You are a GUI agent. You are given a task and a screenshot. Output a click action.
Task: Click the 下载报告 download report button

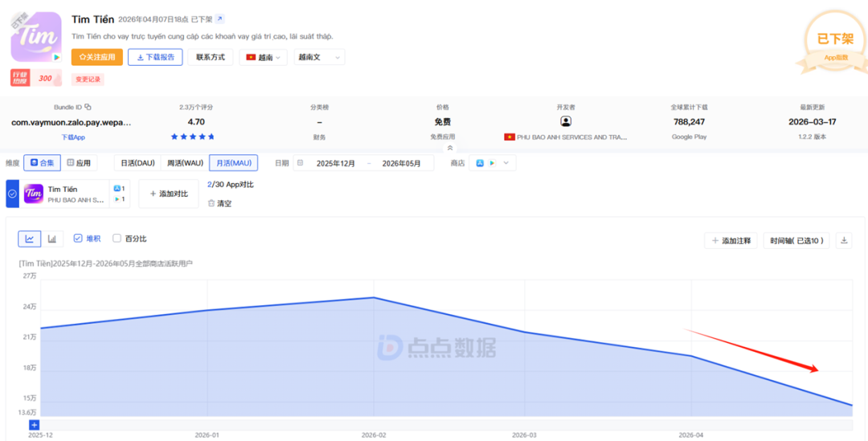pos(155,57)
